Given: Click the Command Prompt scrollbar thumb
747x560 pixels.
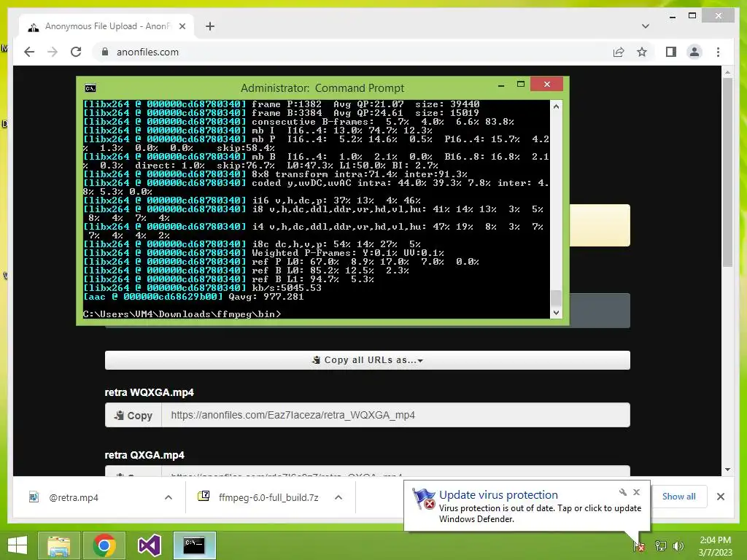Looking at the screenshot, I should click(x=556, y=298).
